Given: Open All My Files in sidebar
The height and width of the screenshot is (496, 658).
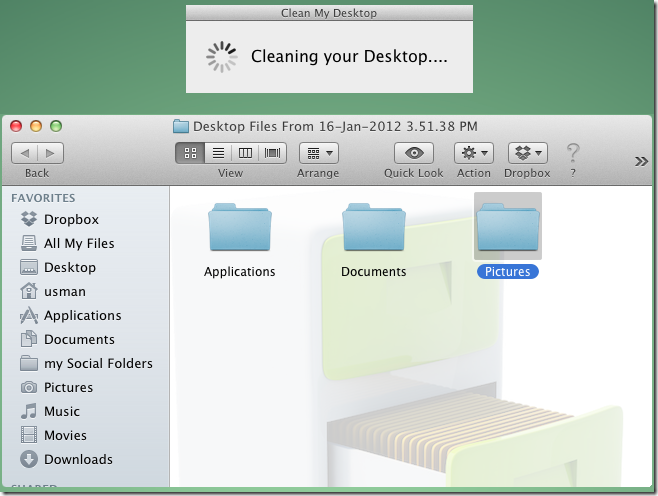Looking at the screenshot, I should 85,243.
